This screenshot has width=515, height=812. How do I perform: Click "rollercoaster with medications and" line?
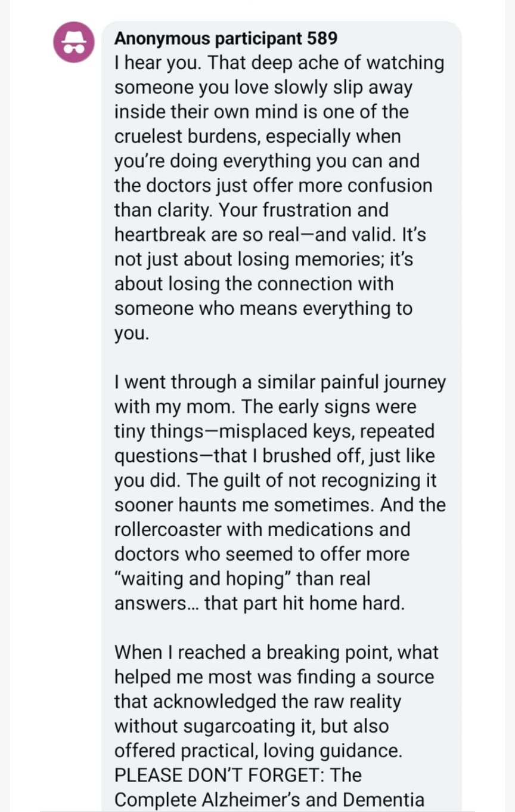point(262,529)
